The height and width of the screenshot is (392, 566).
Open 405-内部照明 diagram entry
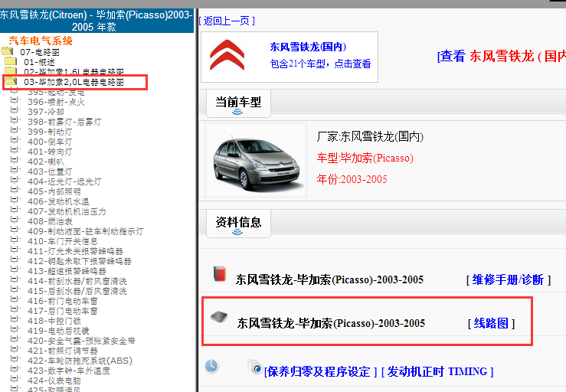pos(54,191)
